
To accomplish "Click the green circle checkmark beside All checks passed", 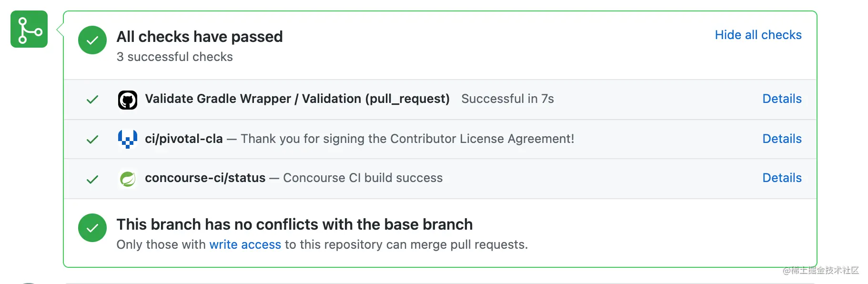I will tap(92, 40).
